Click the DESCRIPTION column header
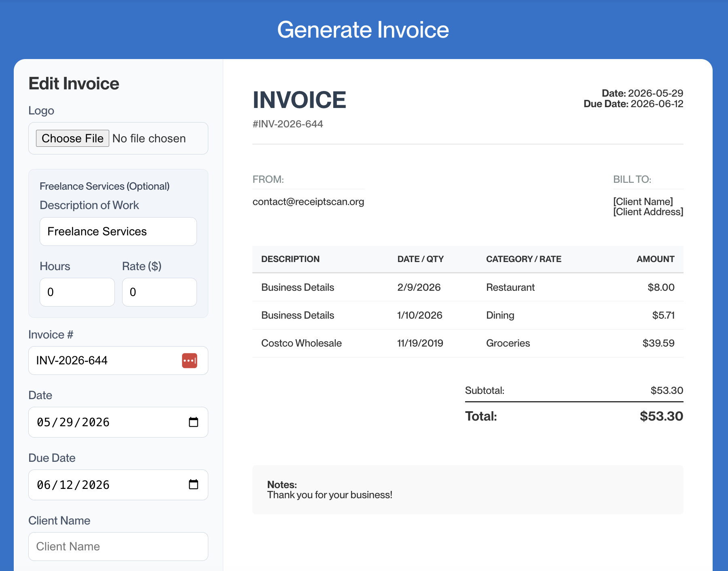728x571 pixels. (x=290, y=259)
